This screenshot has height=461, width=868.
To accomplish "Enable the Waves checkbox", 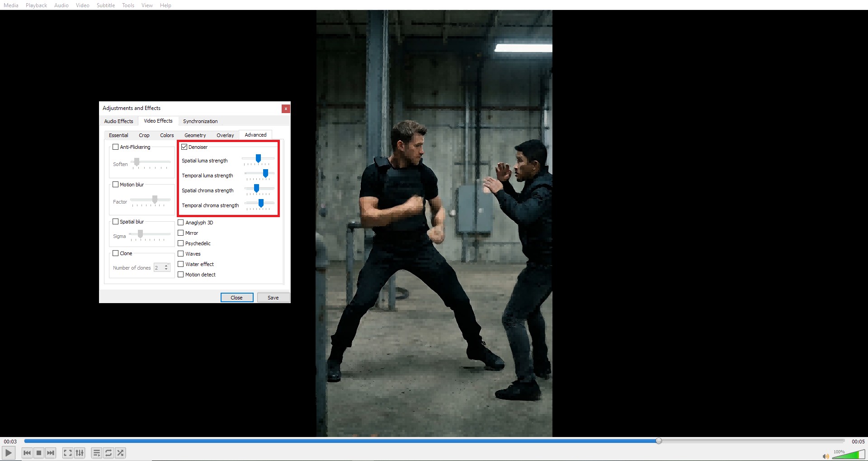I will pos(181,254).
